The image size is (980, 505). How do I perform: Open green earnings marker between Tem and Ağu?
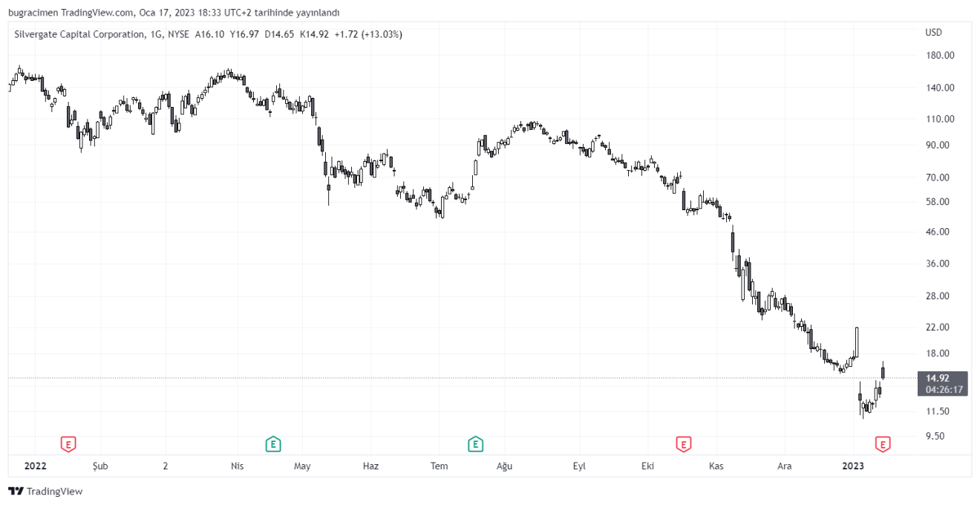[475, 444]
